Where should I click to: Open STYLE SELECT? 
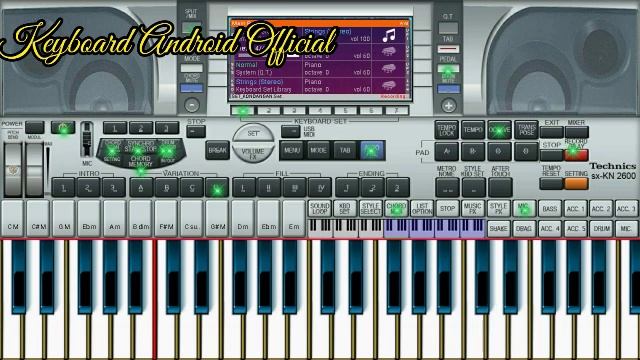coord(371,209)
